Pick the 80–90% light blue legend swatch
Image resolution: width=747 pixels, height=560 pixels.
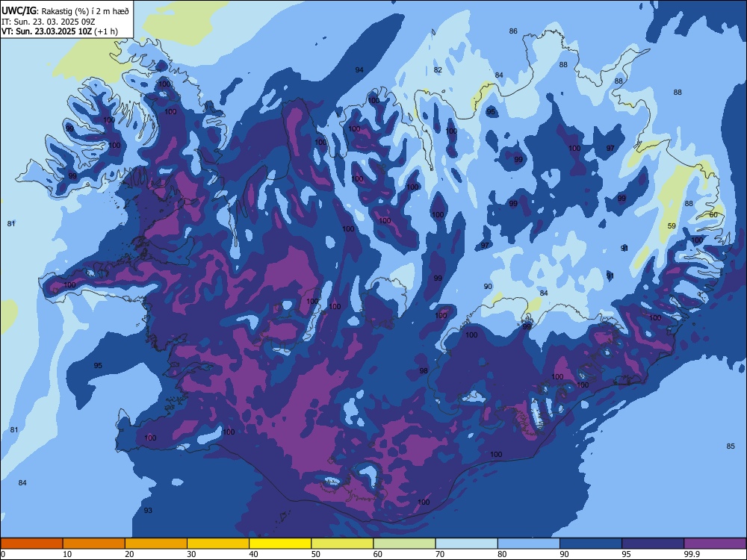pos(529,544)
